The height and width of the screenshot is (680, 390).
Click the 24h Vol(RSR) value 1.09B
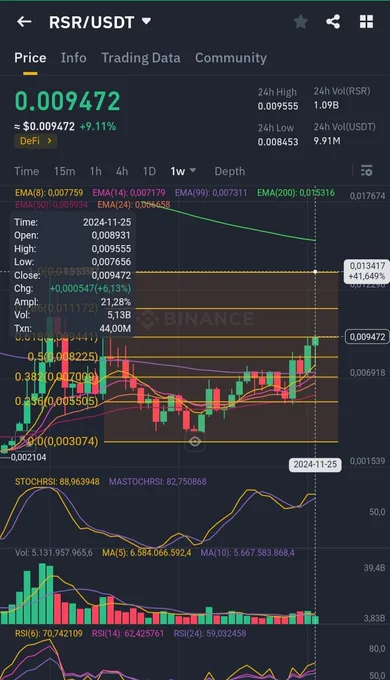point(326,105)
